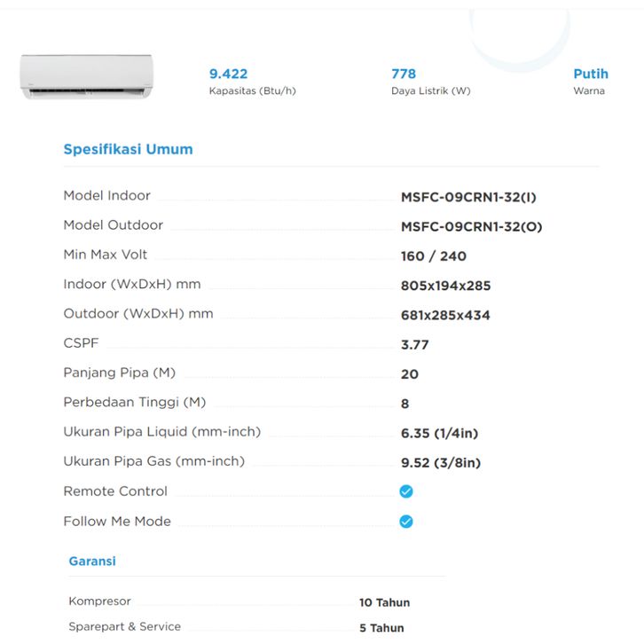644x644 pixels.
Task: Select the Spesifikasi Umum heading
Action: coord(128,149)
